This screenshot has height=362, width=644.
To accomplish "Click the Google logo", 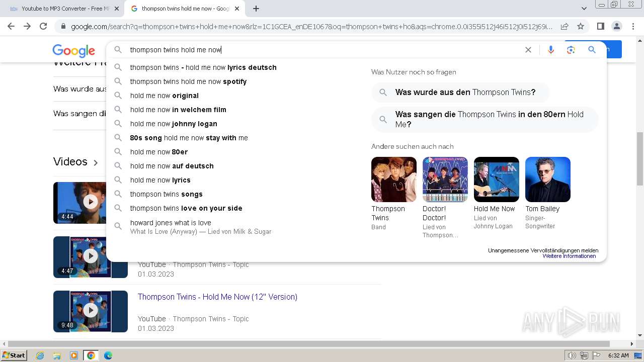I will click(74, 51).
